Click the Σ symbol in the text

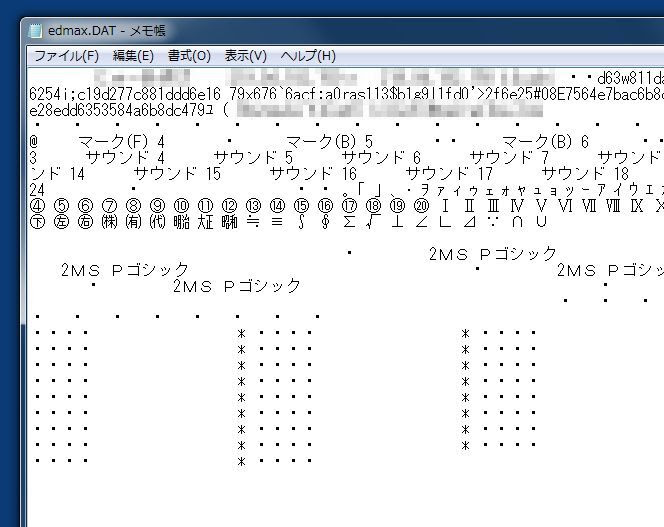point(349,222)
